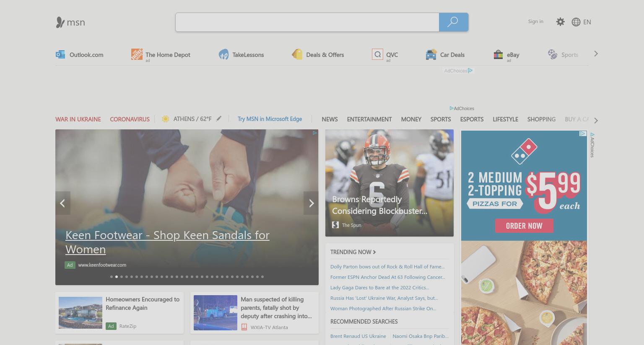Click Sign in link
The width and height of the screenshot is (644, 345).
tap(535, 21)
